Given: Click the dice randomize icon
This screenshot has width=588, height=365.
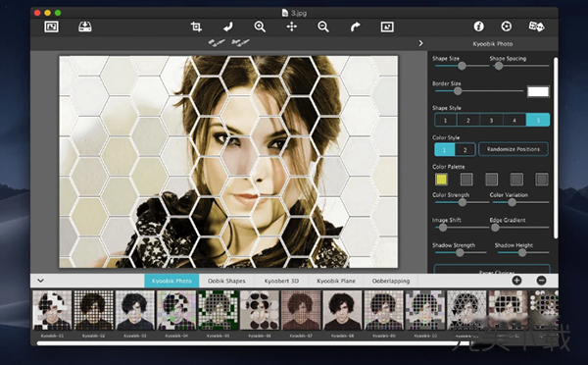Looking at the screenshot, I should [x=536, y=26].
